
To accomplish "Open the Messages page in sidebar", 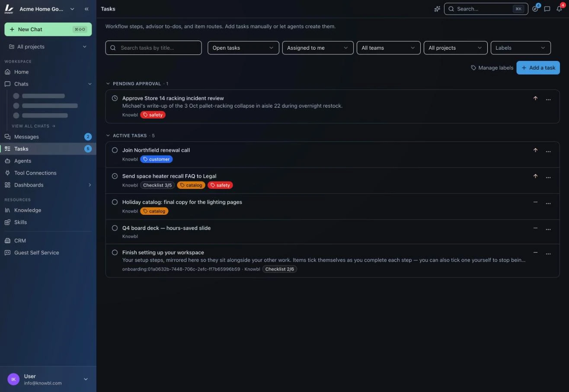I will 48,137.
